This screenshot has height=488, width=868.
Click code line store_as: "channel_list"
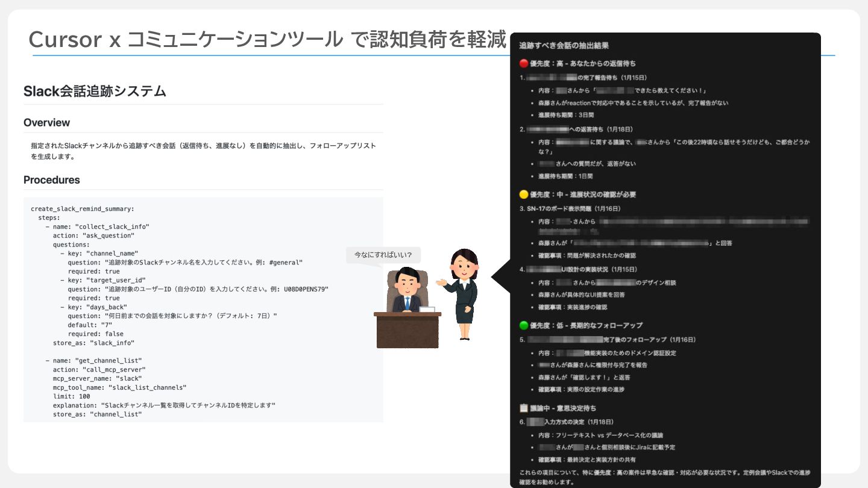[x=97, y=414]
